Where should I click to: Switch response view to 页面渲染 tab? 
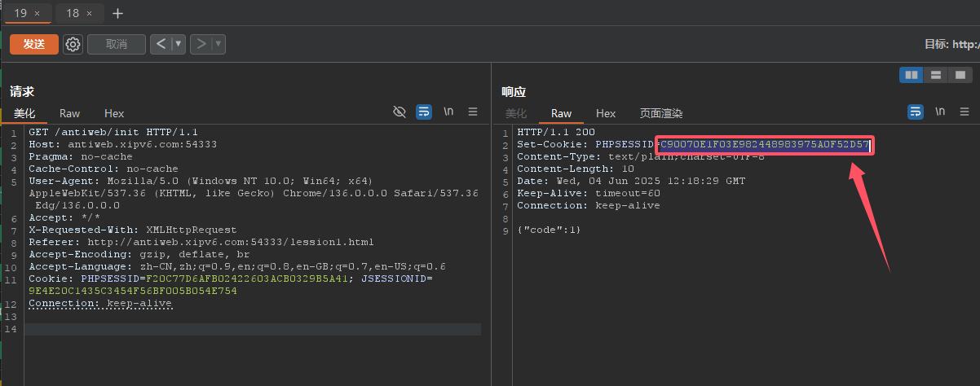coord(660,113)
